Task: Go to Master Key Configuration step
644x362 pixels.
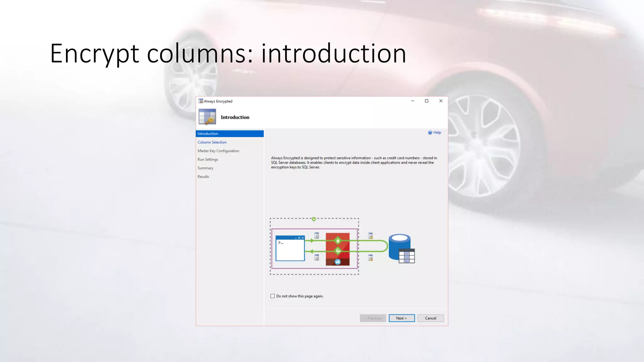Action: (218, 151)
